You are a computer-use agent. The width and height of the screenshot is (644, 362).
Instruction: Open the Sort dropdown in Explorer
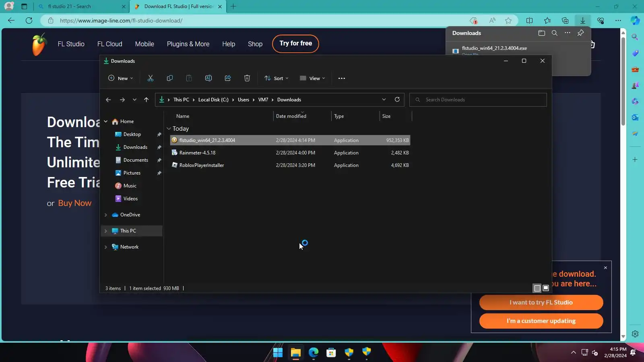[x=277, y=78]
